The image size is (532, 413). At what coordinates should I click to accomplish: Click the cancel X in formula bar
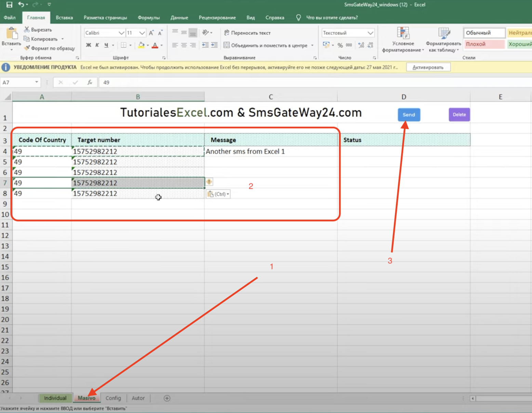tap(61, 82)
